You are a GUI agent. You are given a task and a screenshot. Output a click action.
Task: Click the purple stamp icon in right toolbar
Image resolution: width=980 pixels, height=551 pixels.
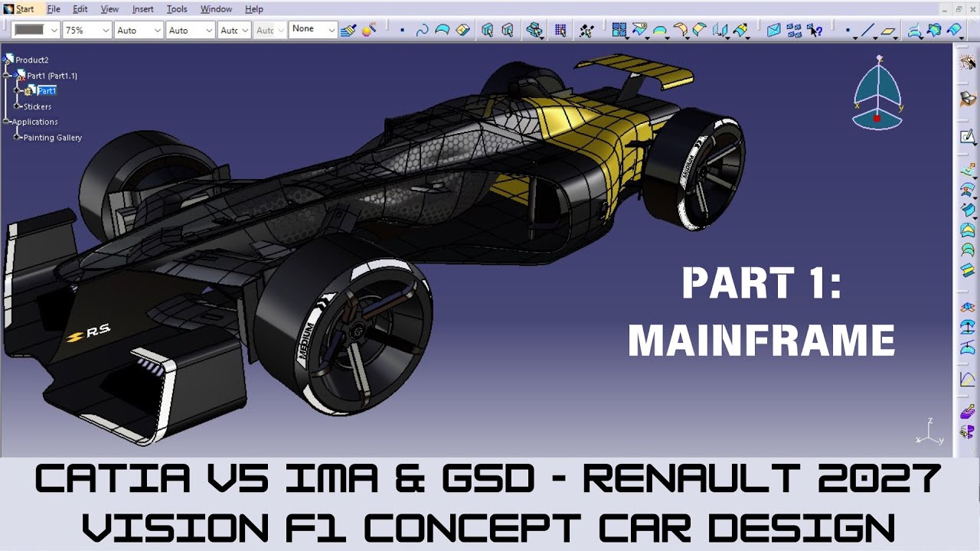pos(968,413)
